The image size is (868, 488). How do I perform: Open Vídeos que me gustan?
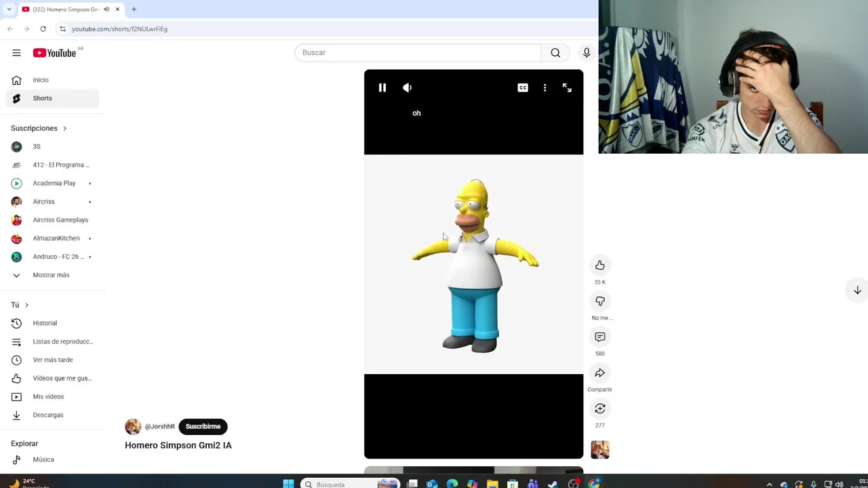53,378
